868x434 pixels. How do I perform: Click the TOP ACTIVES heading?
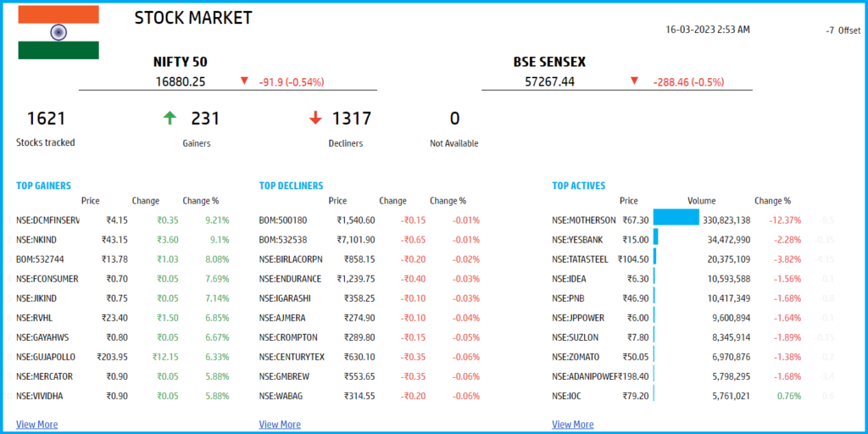(x=578, y=186)
